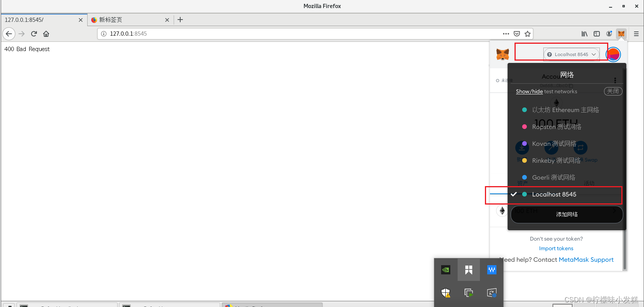Open the MetaMask Support link
The image size is (644, 307).
(586, 260)
